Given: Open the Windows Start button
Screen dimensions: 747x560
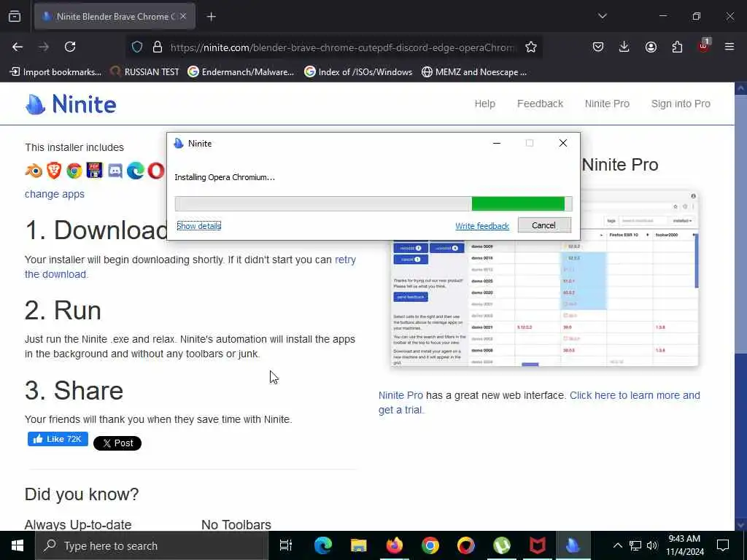Looking at the screenshot, I should coord(18,545).
